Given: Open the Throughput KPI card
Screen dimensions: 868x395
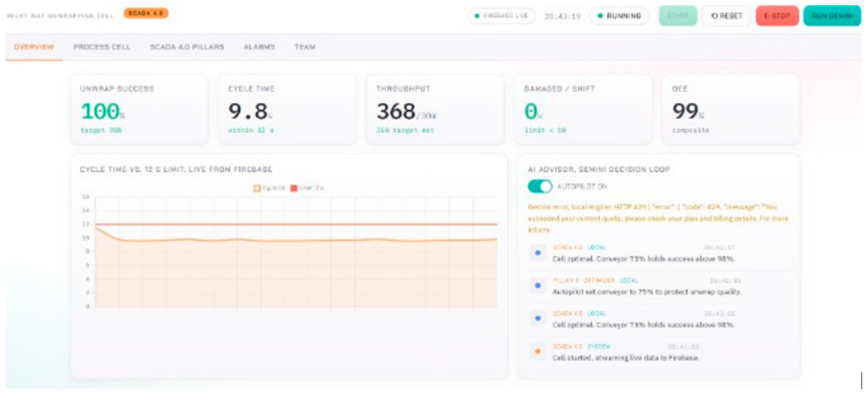Looking at the screenshot, I should pyautogui.click(x=435, y=110).
